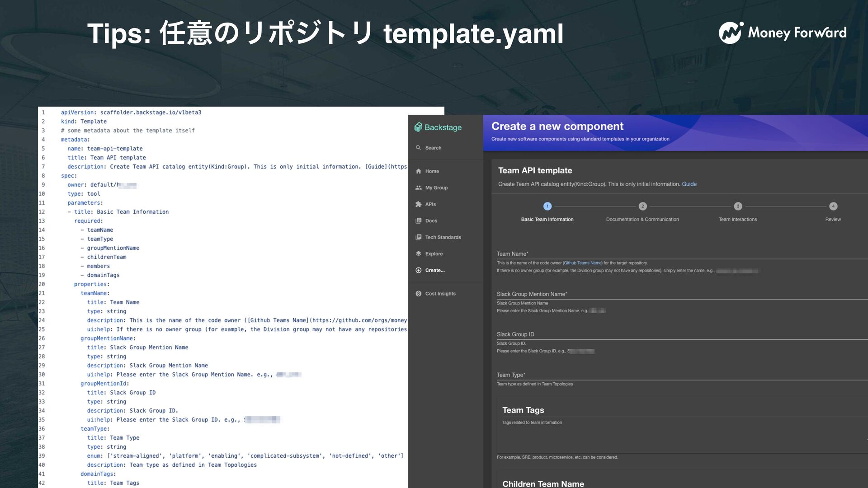This screenshot has width=868, height=488.
Task: Click the Tech Standards document icon
Action: point(418,237)
